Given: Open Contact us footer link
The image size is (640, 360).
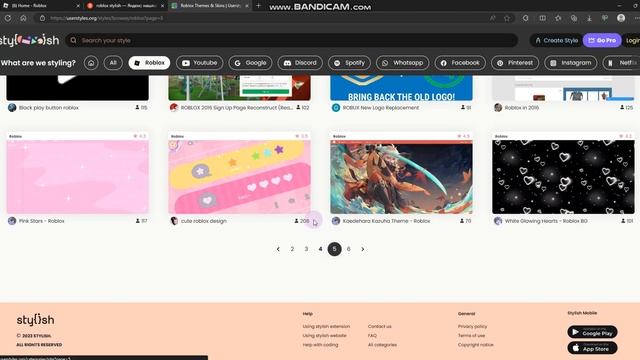Looking at the screenshot, I should 380,327.
